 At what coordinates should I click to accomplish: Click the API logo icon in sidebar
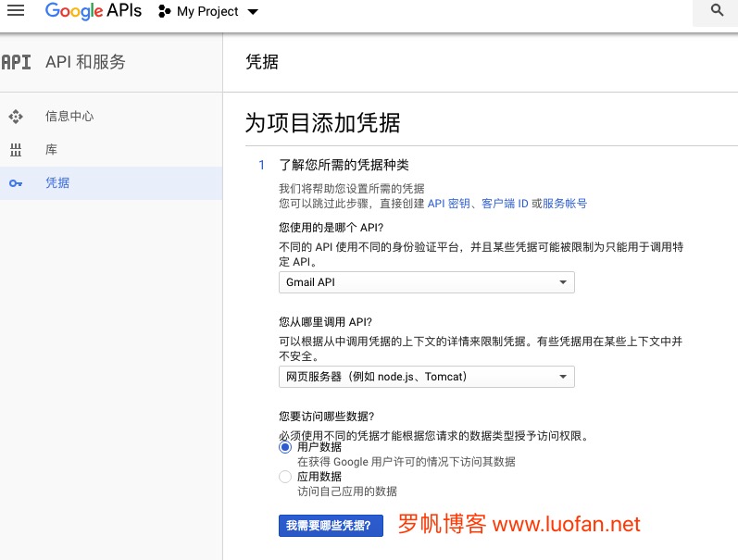tap(16, 62)
